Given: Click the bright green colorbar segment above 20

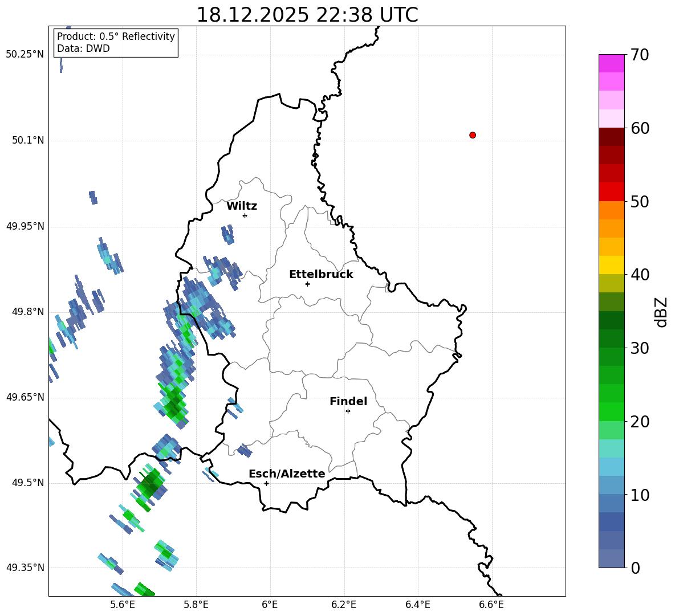Looking at the screenshot, I should pyautogui.click(x=611, y=411).
